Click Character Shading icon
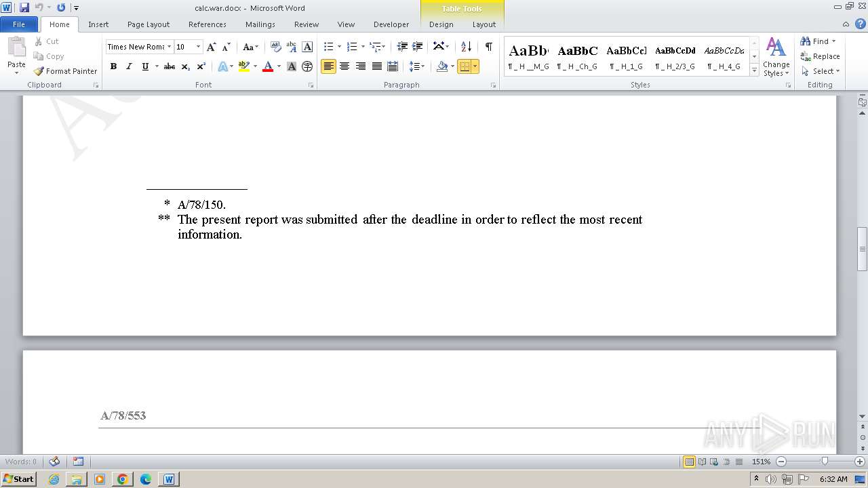Viewport: 868px width, 488px height. tap(292, 66)
